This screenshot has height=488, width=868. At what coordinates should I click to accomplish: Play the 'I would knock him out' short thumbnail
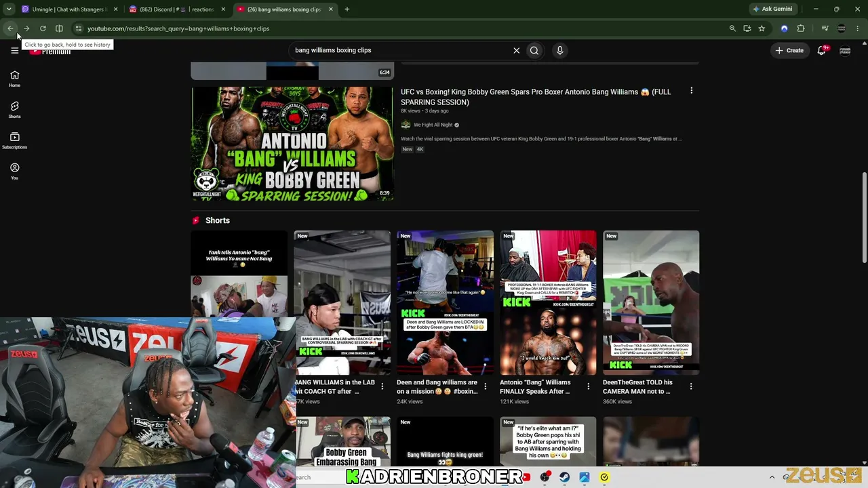click(548, 303)
